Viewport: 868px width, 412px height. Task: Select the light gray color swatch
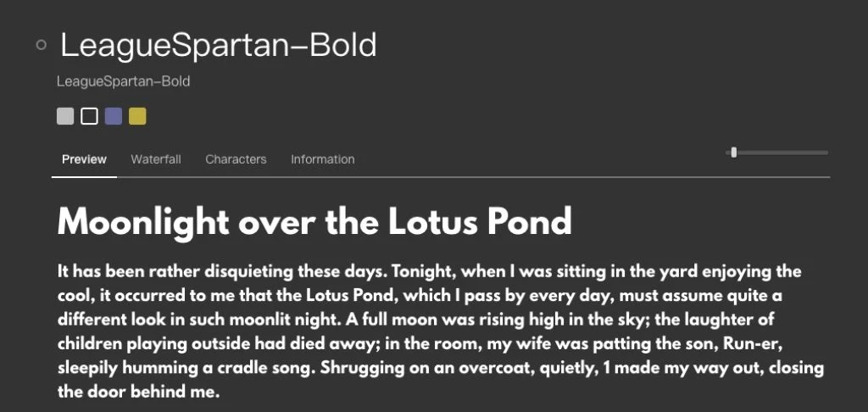pyautogui.click(x=65, y=116)
